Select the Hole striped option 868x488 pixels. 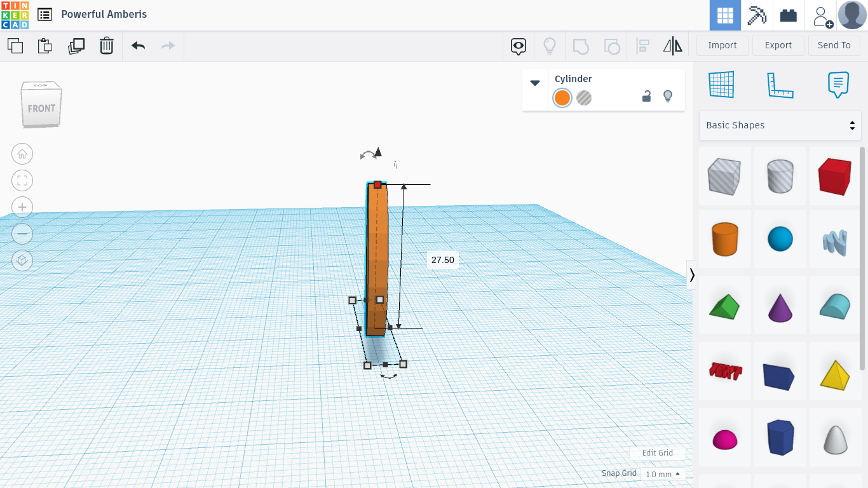coord(584,98)
